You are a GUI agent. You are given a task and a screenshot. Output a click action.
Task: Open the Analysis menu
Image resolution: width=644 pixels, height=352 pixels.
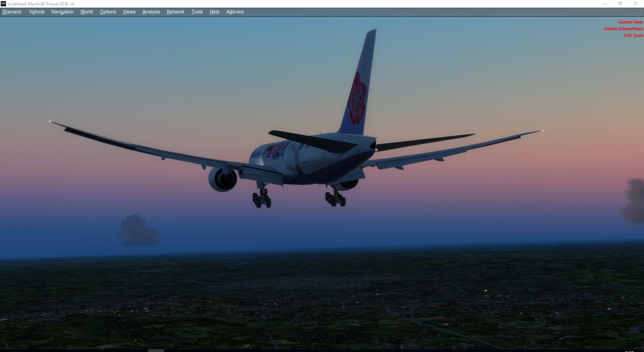point(151,12)
